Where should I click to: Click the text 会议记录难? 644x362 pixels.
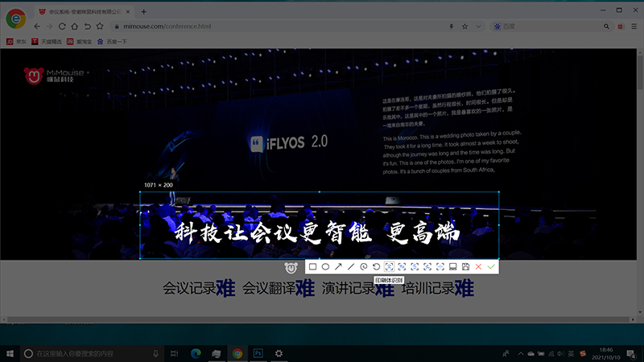point(199,288)
